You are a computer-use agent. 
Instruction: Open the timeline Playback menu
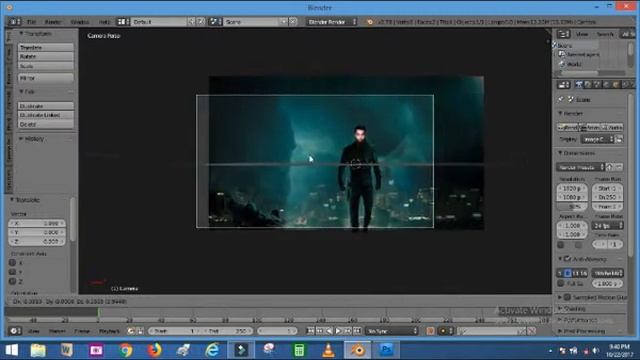(x=109, y=331)
